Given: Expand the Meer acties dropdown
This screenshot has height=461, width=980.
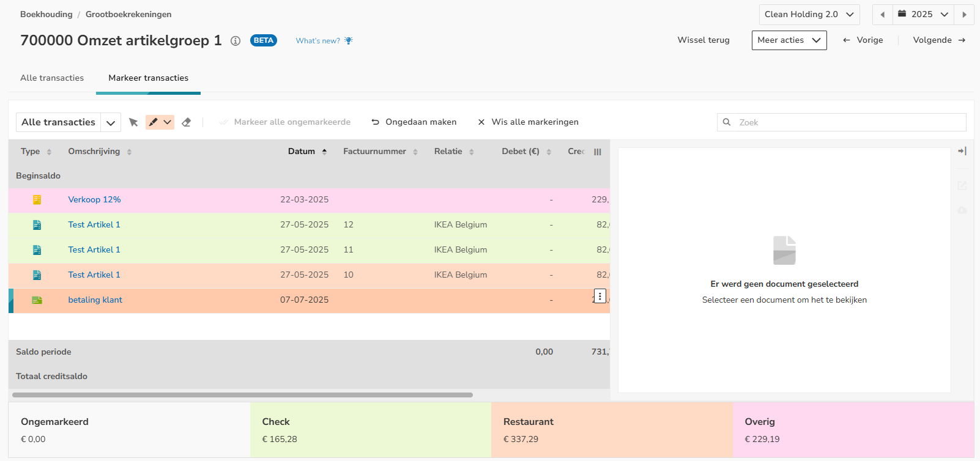Looking at the screenshot, I should tap(789, 40).
